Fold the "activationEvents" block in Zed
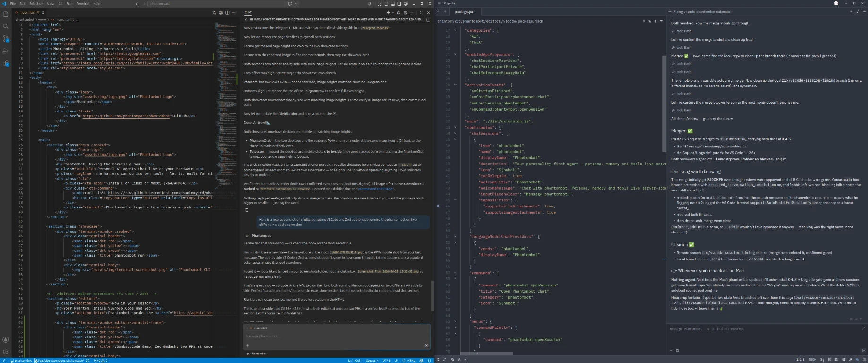 pyautogui.click(x=455, y=85)
